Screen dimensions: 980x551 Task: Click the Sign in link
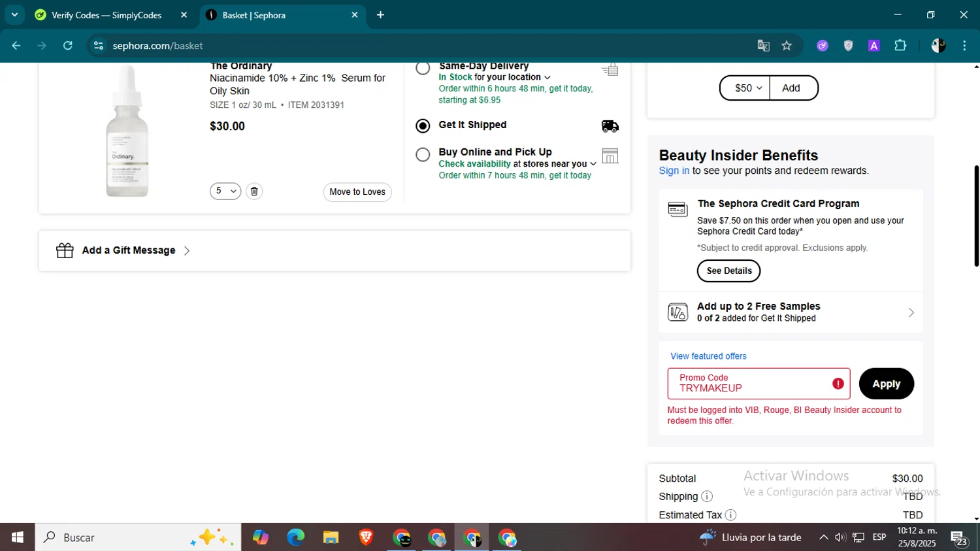[x=674, y=171]
